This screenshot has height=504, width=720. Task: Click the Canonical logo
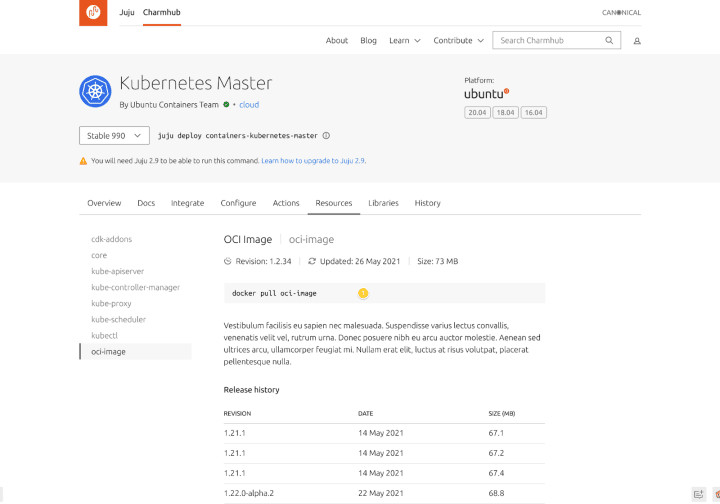621,12
